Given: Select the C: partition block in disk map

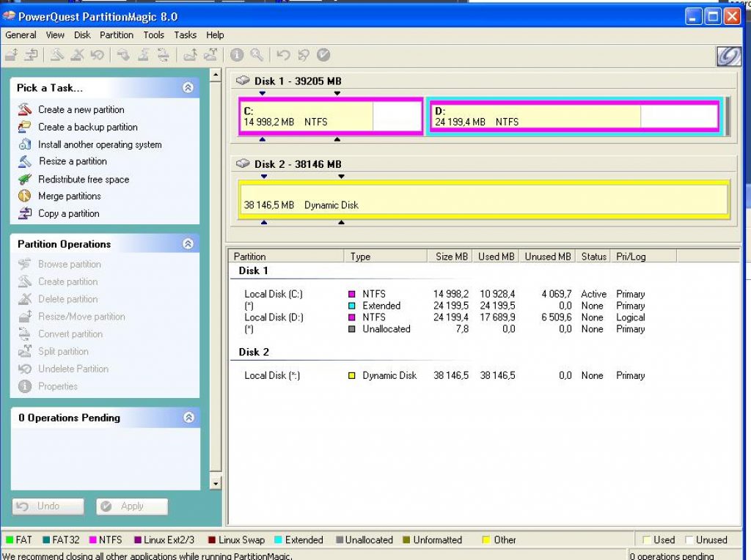Looking at the screenshot, I should [x=331, y=117].
